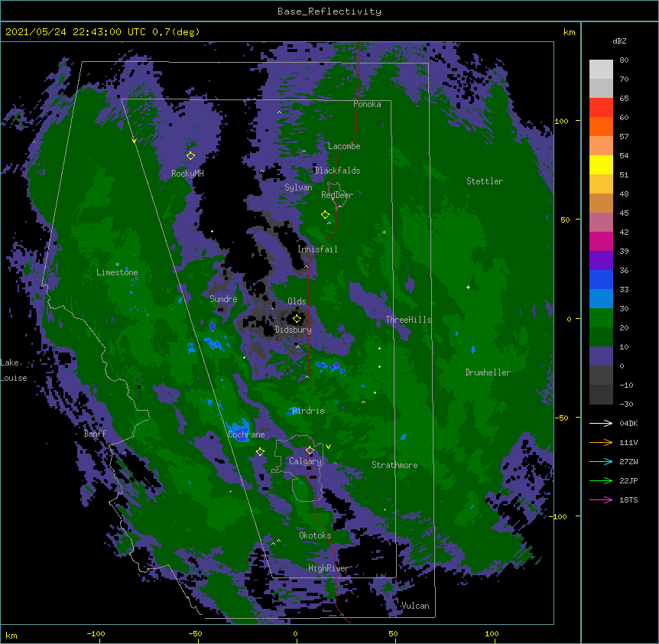Viewport: 659px width, 644px height.
Task: Select the light blue swatch in the dBZ legend
Action: click(x=601, y=298)
